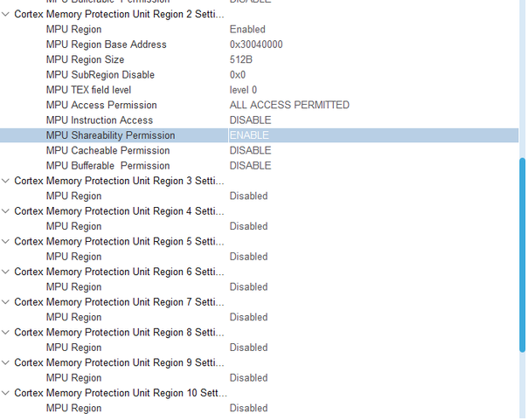Change the Region 6 MPU Region Disabled value

click(x=248, y=286)
